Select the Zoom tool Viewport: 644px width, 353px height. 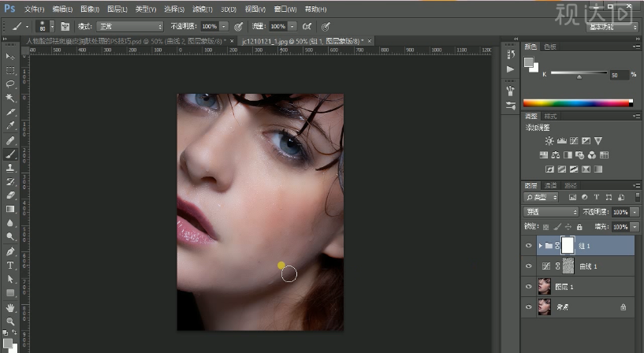click(10, 321)
